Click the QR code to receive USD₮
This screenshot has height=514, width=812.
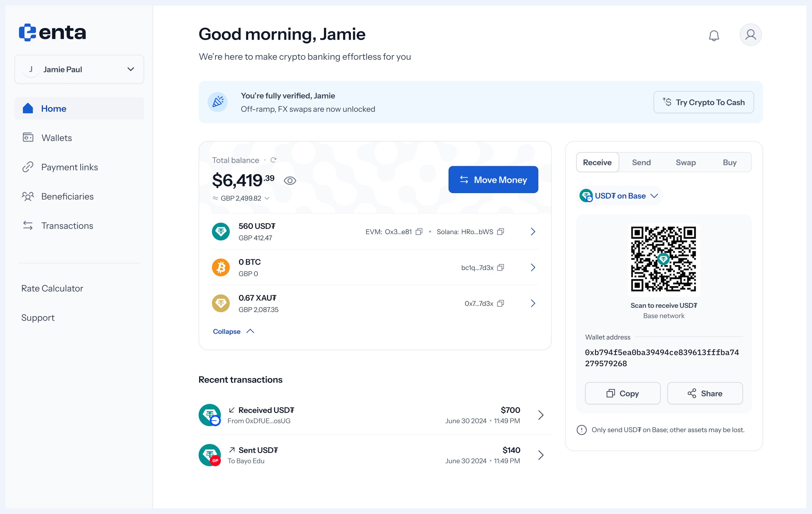(664, 259)
